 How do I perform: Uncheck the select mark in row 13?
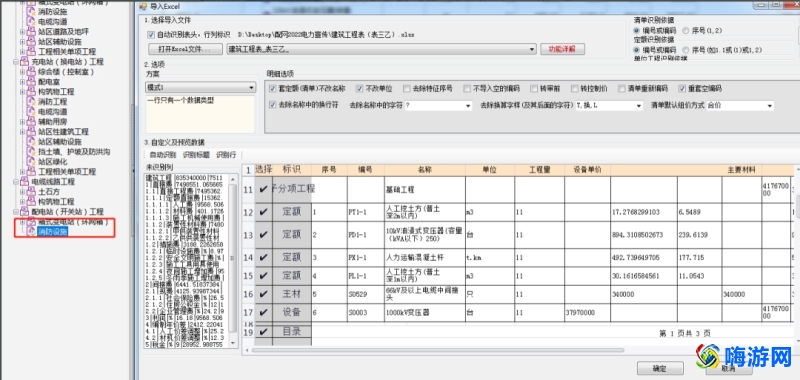(263, 235)
